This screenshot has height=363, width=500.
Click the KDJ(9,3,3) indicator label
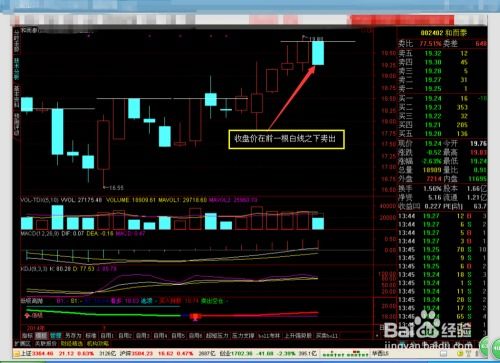tap(34, 268)
